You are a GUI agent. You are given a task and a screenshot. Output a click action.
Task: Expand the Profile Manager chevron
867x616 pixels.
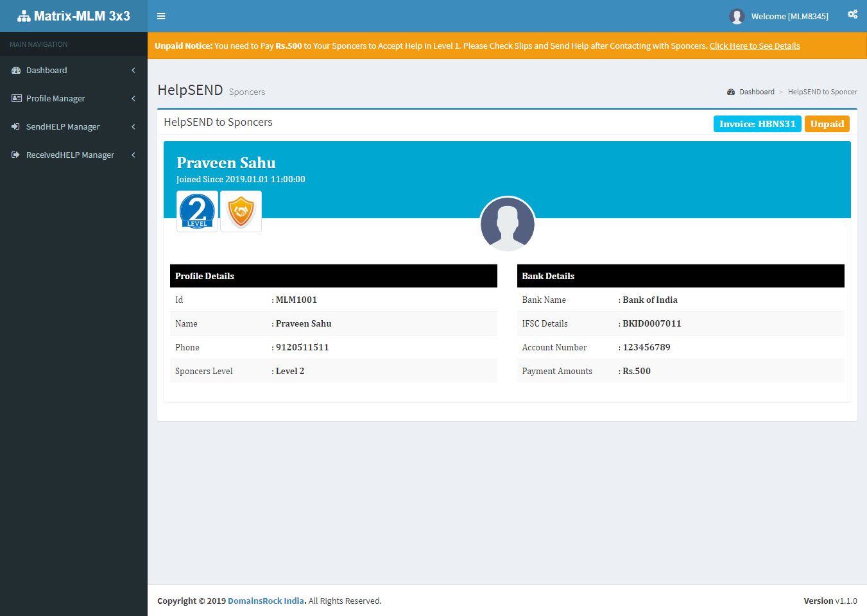[133, 98]
